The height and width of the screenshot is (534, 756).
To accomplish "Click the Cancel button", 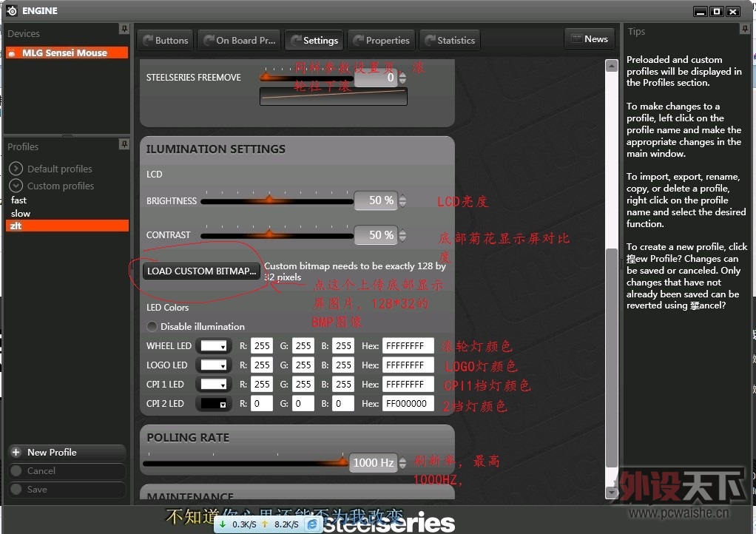I will pos(67,471).
